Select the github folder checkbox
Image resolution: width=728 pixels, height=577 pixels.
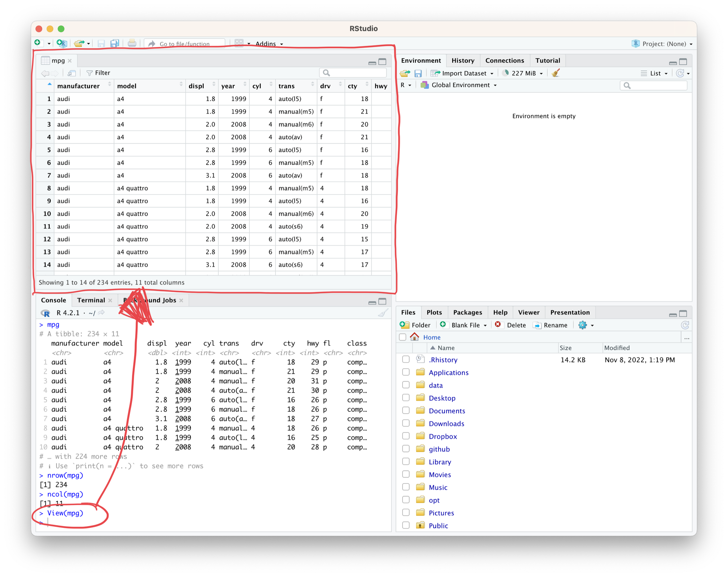[x=405, y=449]
